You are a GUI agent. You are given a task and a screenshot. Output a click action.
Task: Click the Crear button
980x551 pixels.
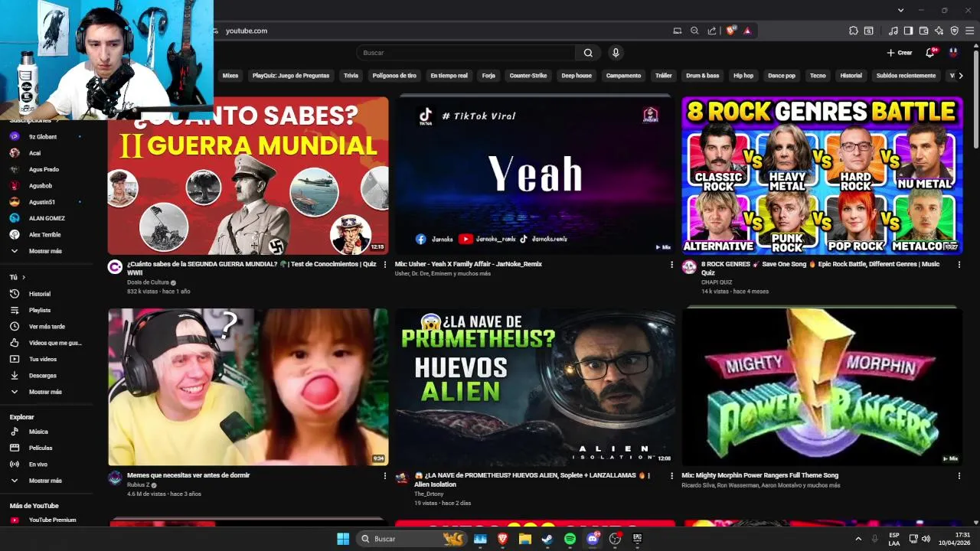click(x=900, y=53)
